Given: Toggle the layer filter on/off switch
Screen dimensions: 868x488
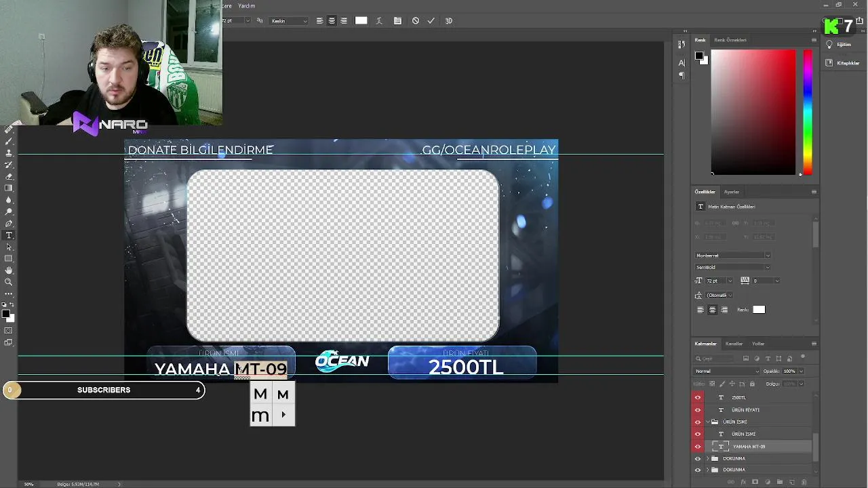Looking at the screenshot, I should pos(803,357).
